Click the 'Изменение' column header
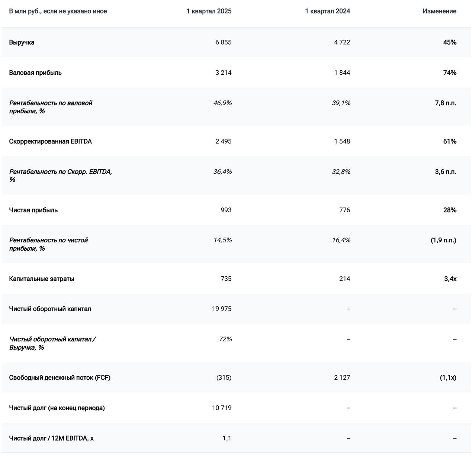Viewport: 476px width, 457px height. click(439, 11)
